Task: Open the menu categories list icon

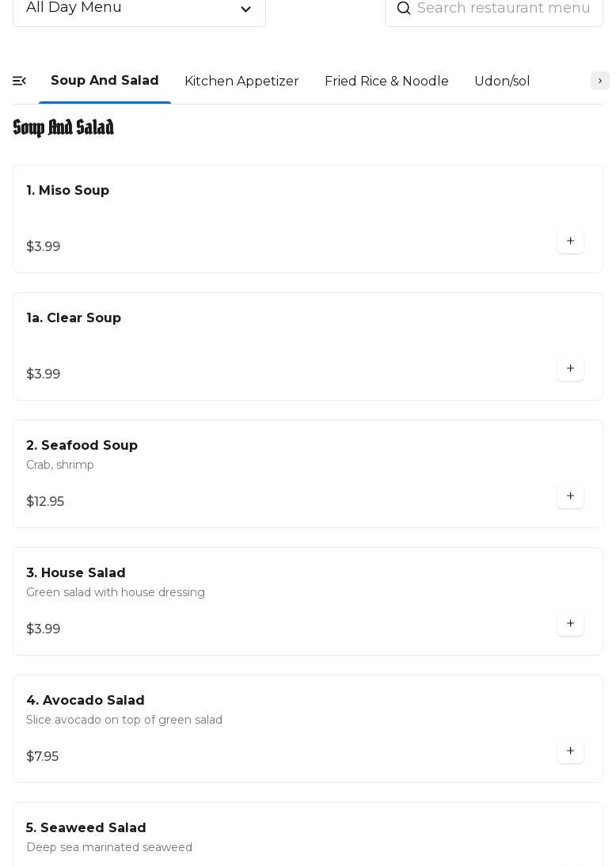Action: pyautogui.click(x=19, y=81)
